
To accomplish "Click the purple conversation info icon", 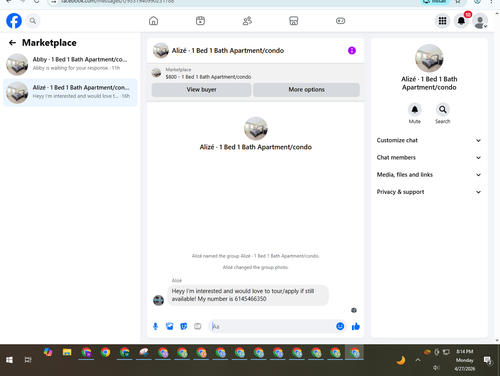I will click(x=352, y=51).
